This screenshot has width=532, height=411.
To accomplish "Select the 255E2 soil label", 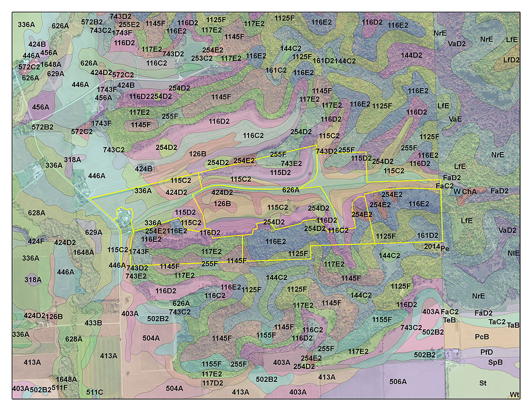I will 129,25.
